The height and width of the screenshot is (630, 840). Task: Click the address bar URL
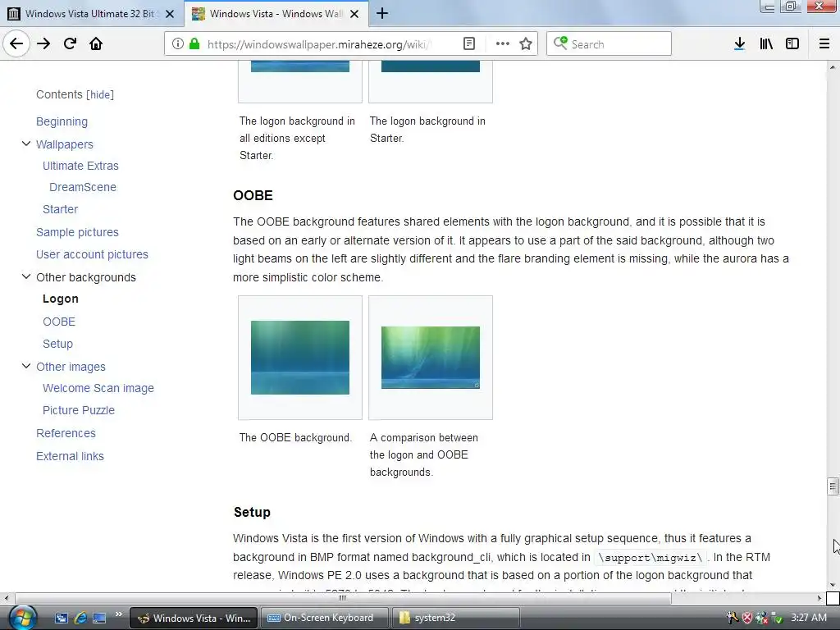click(319, 44)
